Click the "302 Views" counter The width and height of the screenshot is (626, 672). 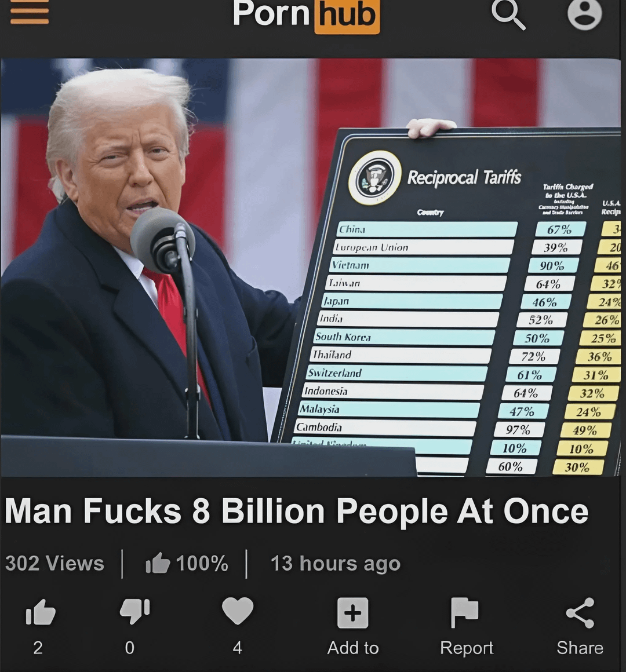(54, 563)
